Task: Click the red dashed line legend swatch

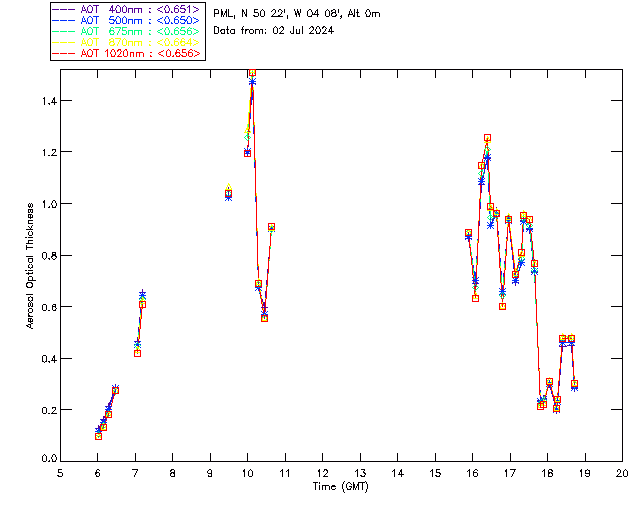Action: pyautogui.click(x=64, y=53)
